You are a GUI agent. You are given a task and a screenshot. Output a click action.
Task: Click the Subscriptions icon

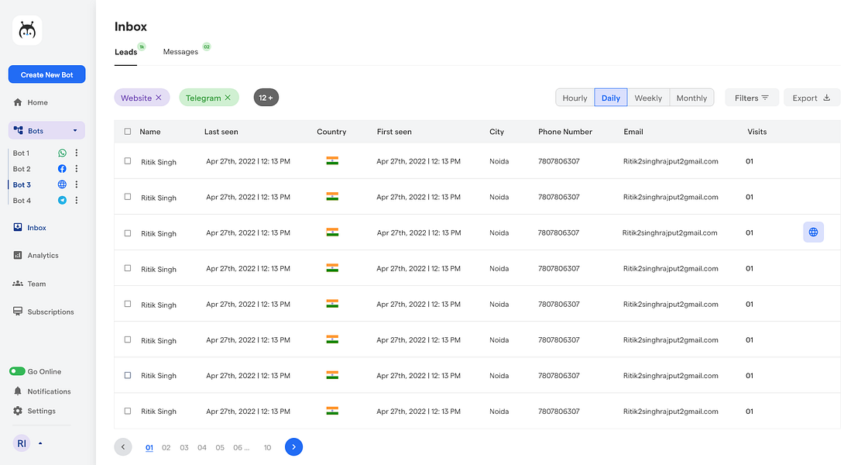(18, 312)
